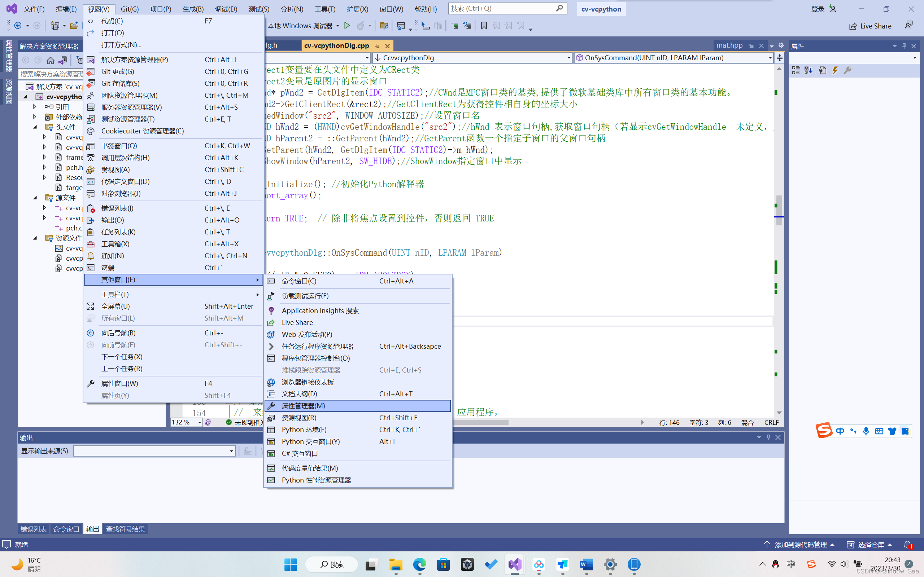Click the Visual Studio icon on the taskbar
This screenshot has width=924, height=577.
[x=514, y=564]
